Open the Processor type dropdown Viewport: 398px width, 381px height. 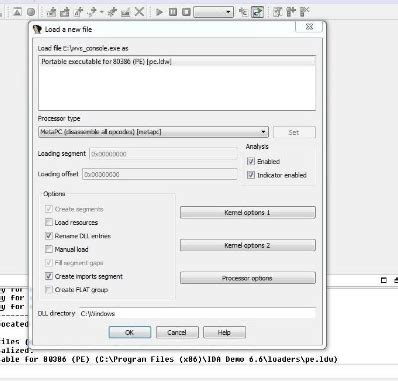153,132
